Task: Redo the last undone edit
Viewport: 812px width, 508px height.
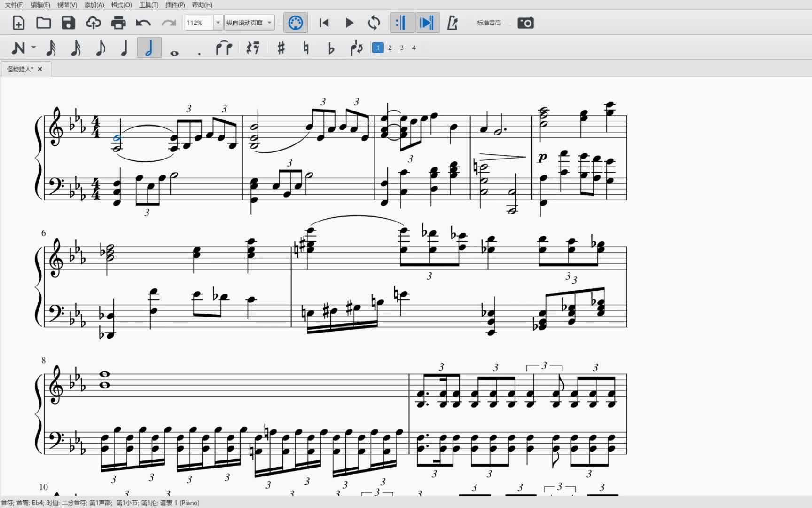Action: tap(168, 23)
